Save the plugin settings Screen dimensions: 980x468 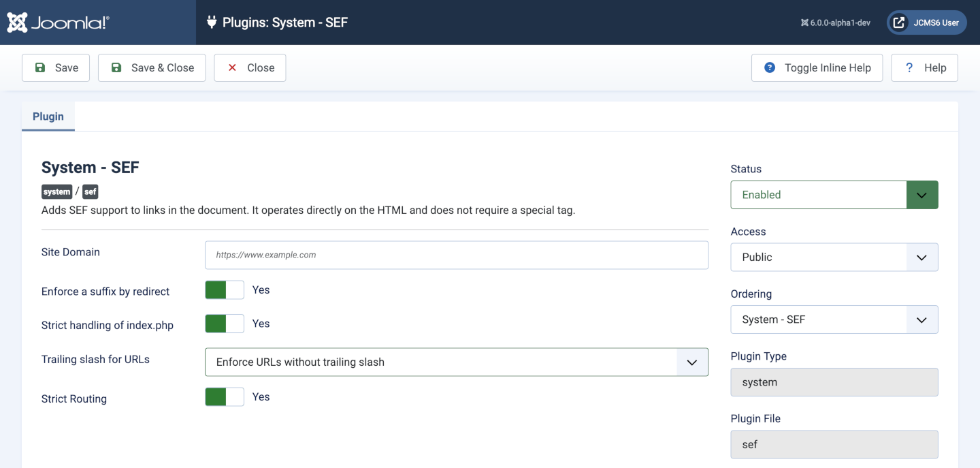pos(56,67)
